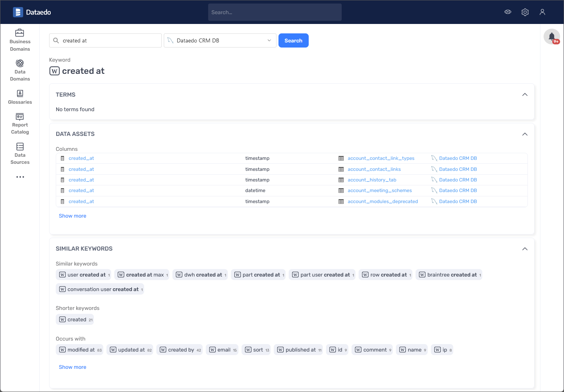Focus the top global Search field

[x=275, y=12]
